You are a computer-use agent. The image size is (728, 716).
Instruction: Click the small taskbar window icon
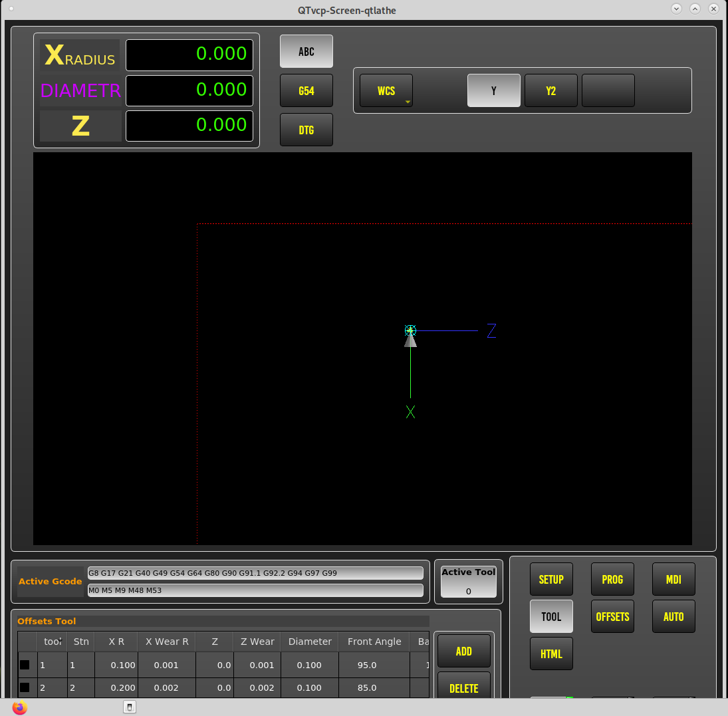pyautogui.click(x=130, y=707)
